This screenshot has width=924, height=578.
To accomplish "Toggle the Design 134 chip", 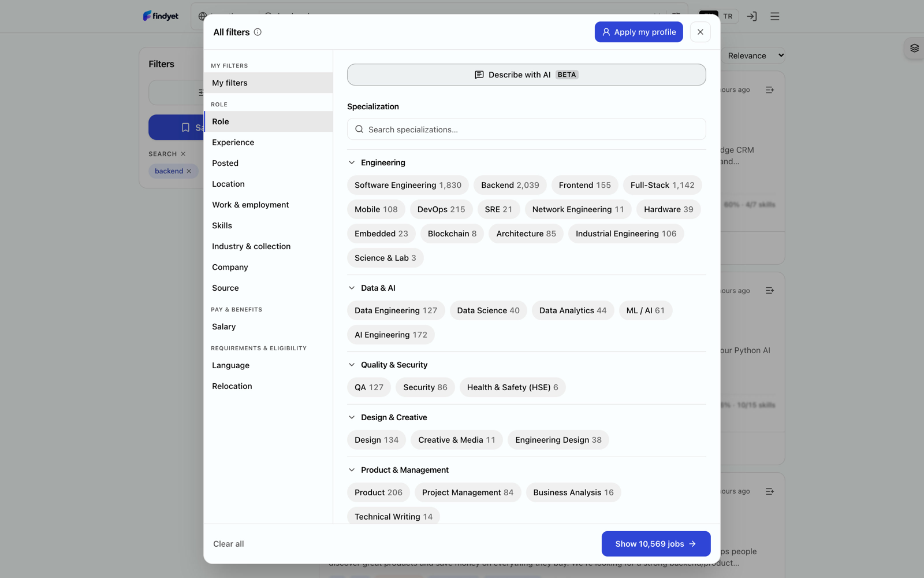I will point(377,440).
